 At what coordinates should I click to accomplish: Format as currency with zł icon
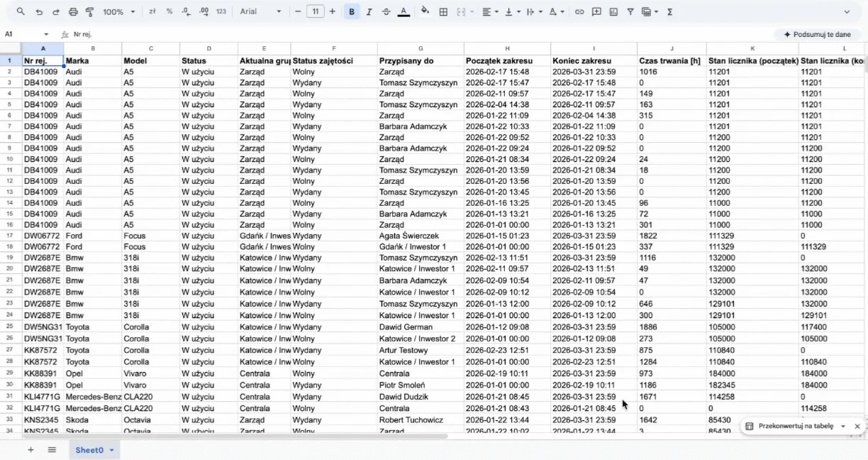click(152, 11)
